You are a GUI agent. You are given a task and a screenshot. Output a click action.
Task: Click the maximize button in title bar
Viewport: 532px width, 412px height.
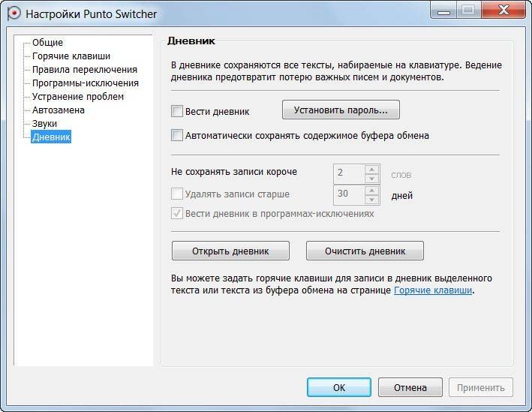coord(468,11)
